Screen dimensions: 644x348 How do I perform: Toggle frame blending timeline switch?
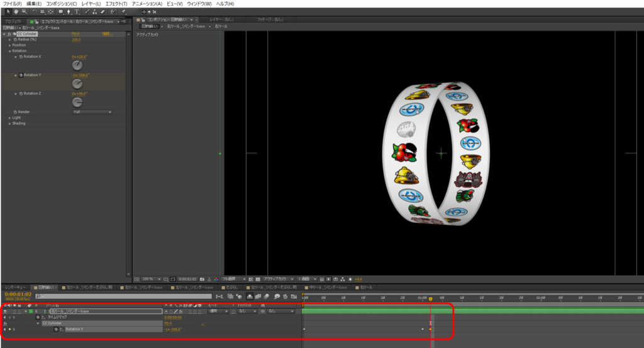[258, 296]
